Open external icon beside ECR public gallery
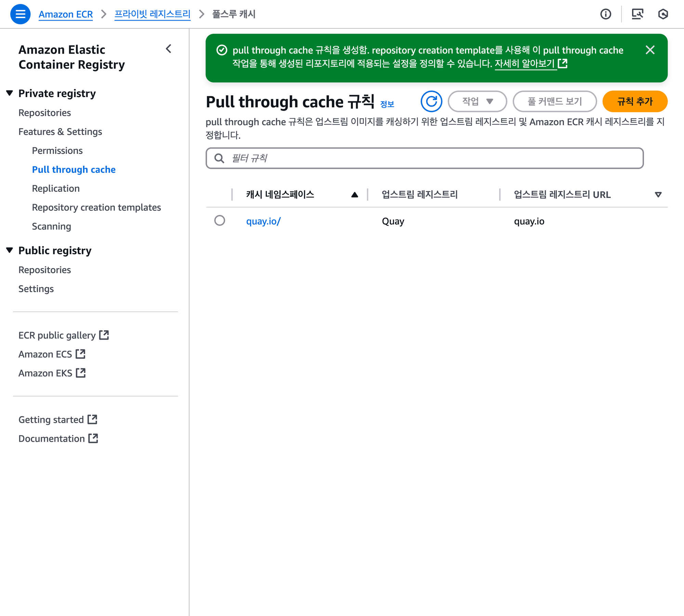The height and width of the screenshot is (616, 684). [104, 335]
